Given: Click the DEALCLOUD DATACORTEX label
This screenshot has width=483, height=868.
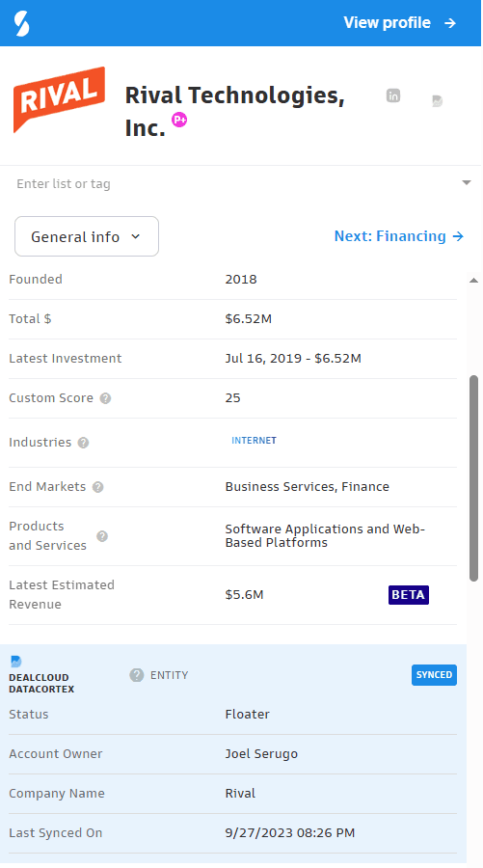Looking at the screenshot, I should pyautogui.click(x=41, y=683).
